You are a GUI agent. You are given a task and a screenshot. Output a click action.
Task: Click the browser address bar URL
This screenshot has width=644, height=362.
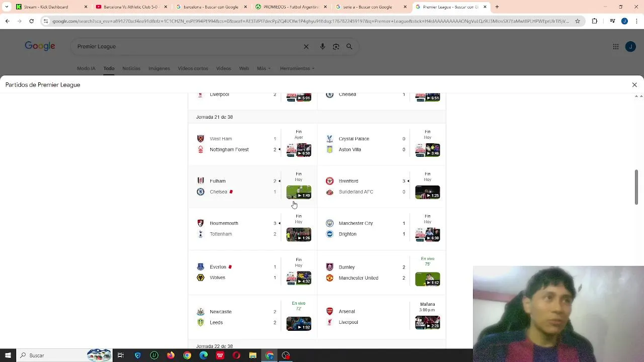(310, 21)
